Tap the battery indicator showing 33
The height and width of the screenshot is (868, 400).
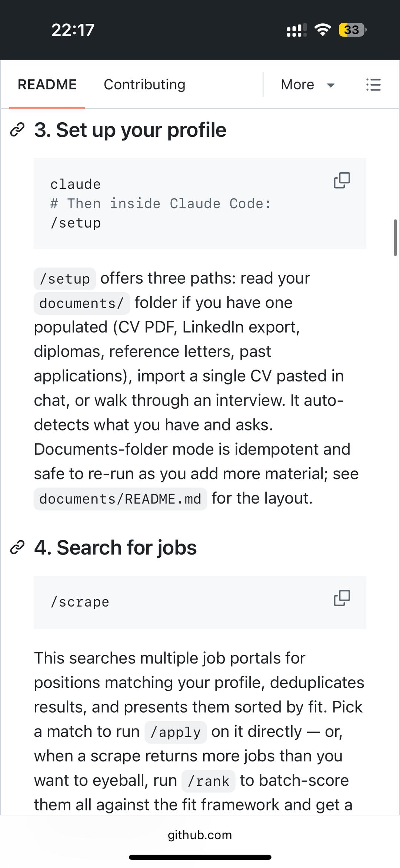[352, 30]
